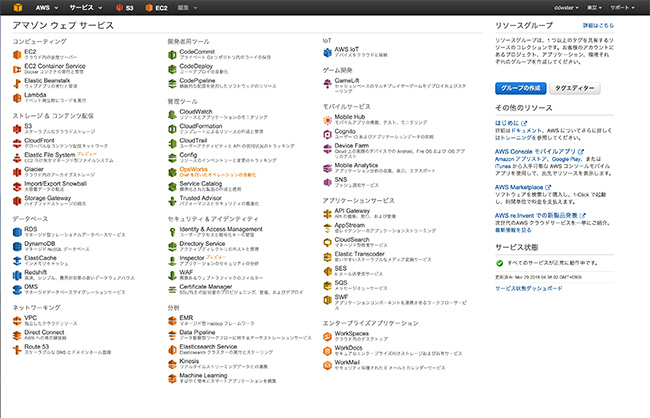Open the AWS dropdown in top bar

click(46, 7)
